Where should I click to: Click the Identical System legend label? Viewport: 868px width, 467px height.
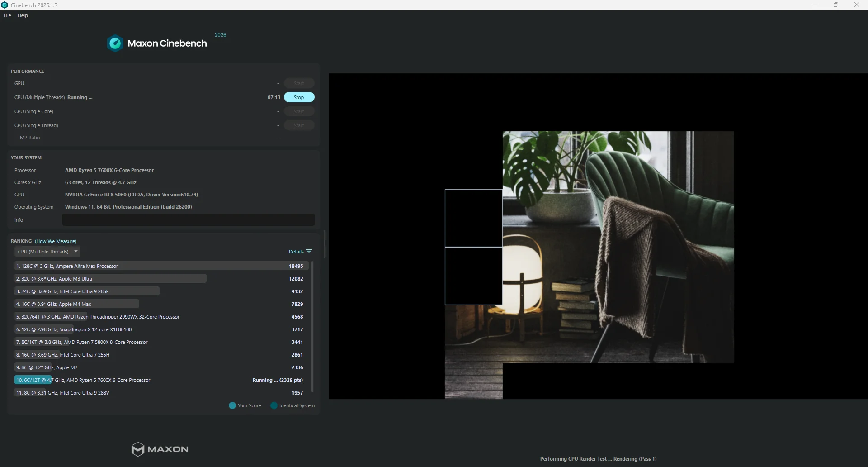tap(297, 405)
